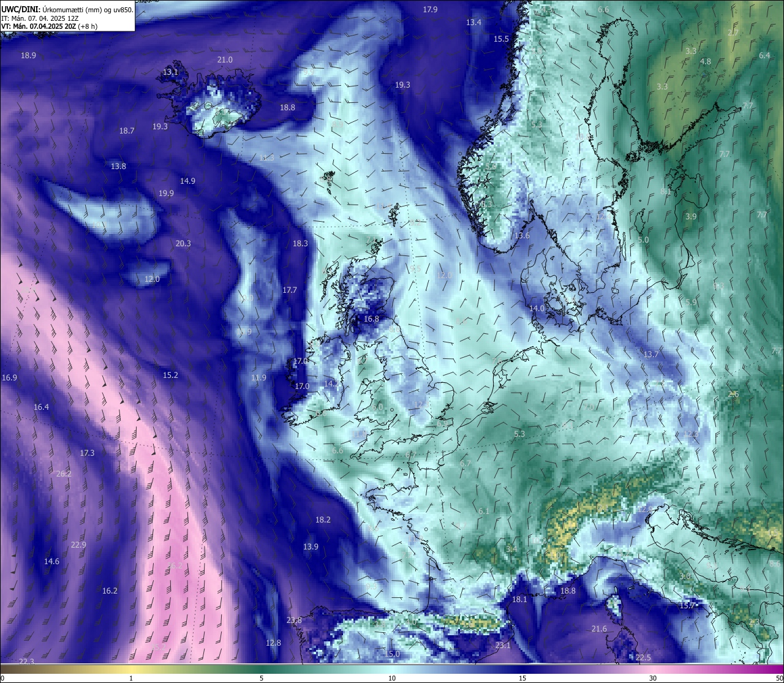The height and width of the screenshot is (683, 784).
Task: Click the 12.8 value west of Portugal
Action: [273, 643]
